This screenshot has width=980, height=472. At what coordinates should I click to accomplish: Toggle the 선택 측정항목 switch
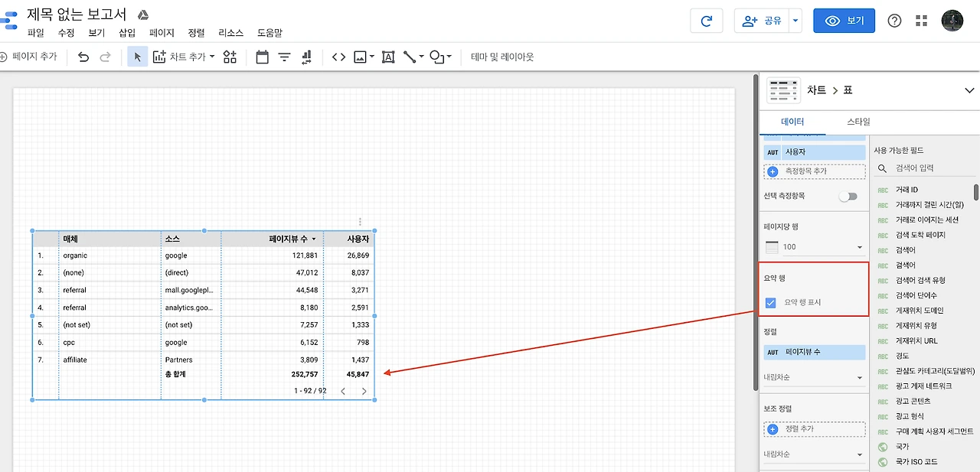click(x=848, y=197)
